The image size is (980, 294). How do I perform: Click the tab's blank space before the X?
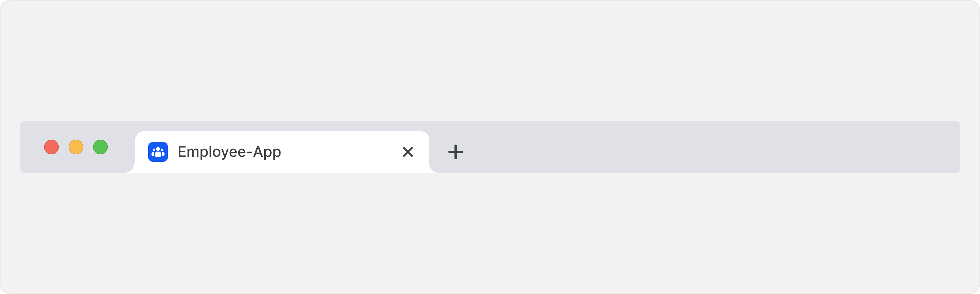341,152
